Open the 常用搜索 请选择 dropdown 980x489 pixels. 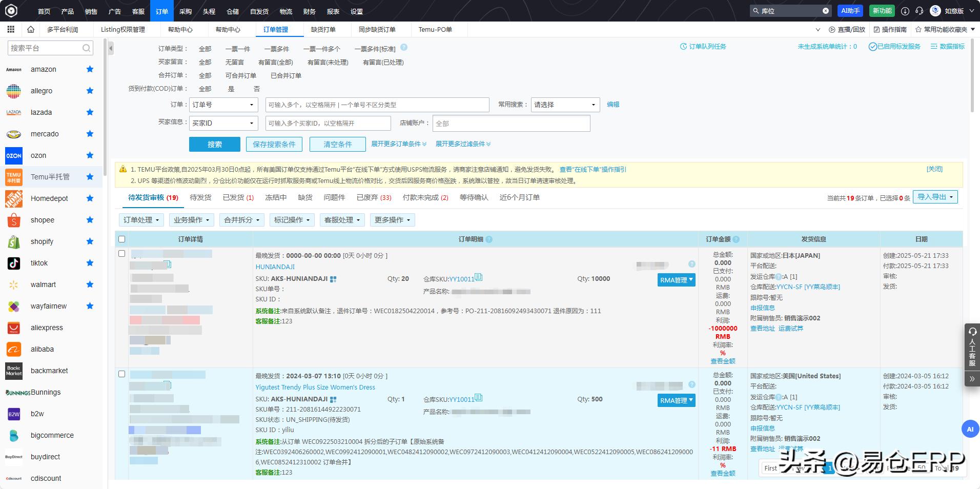click(x=565, y=105)
